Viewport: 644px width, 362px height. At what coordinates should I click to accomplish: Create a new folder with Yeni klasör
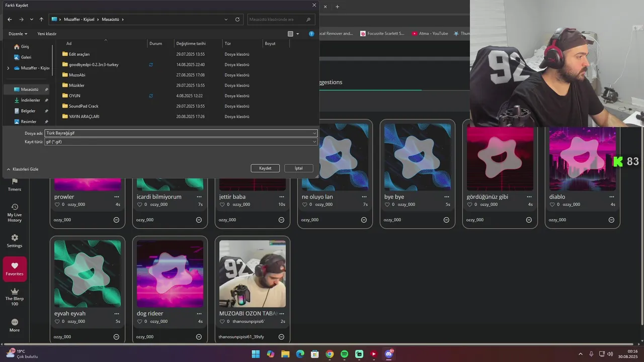pyautogui.click(x=47, y=34)
